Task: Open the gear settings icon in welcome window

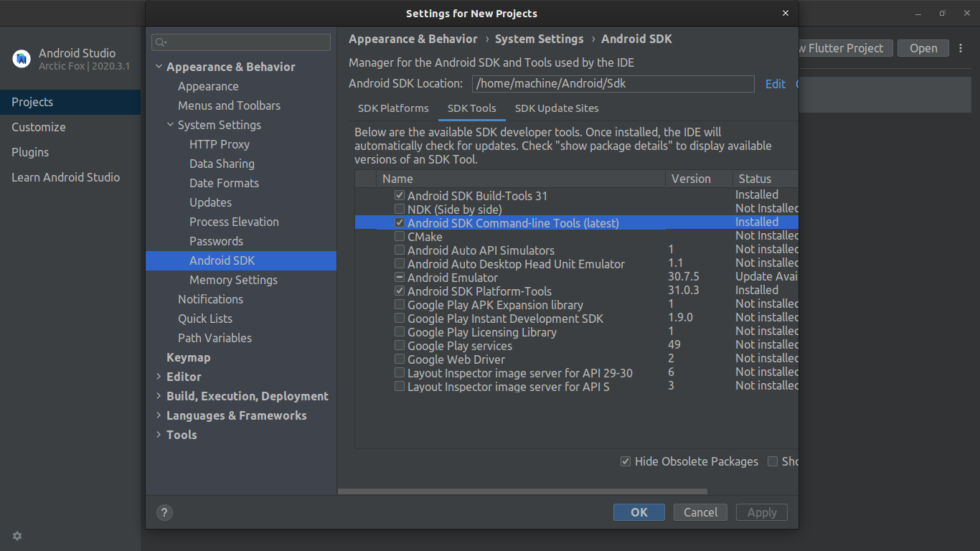Action: tap(17, 536)
